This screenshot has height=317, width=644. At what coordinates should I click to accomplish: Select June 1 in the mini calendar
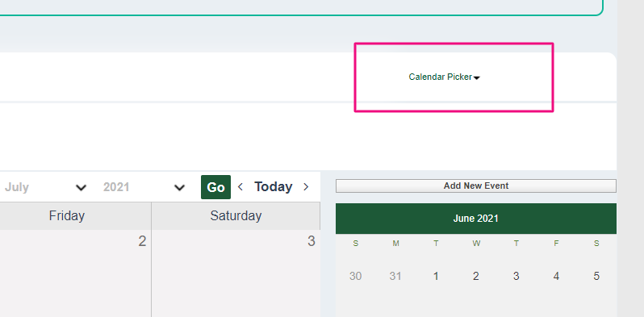coord(436,276)
